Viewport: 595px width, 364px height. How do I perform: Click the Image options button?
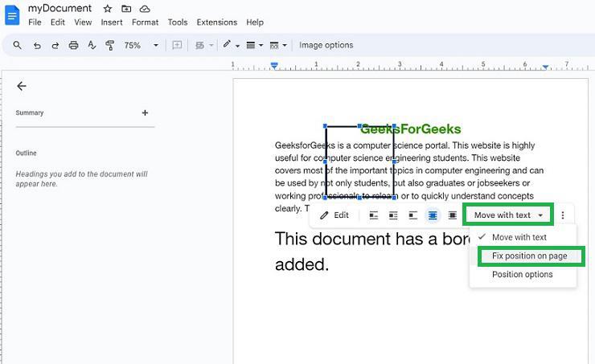click(x=326, y=45)
